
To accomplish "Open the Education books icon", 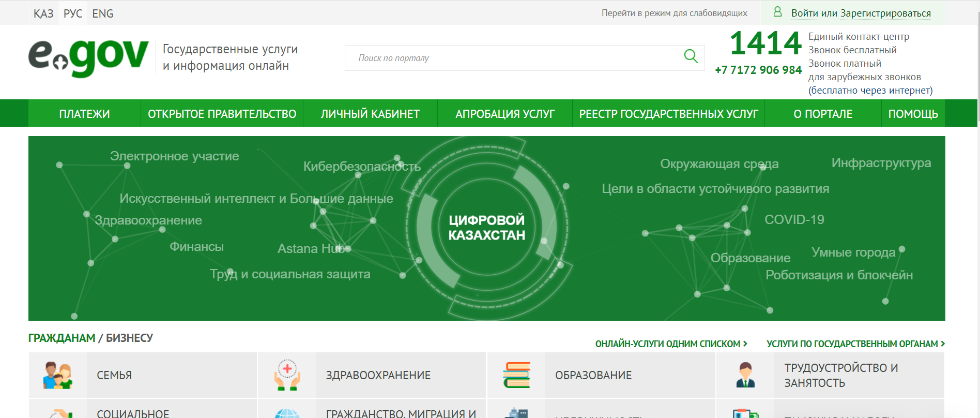I will [516, 375].
